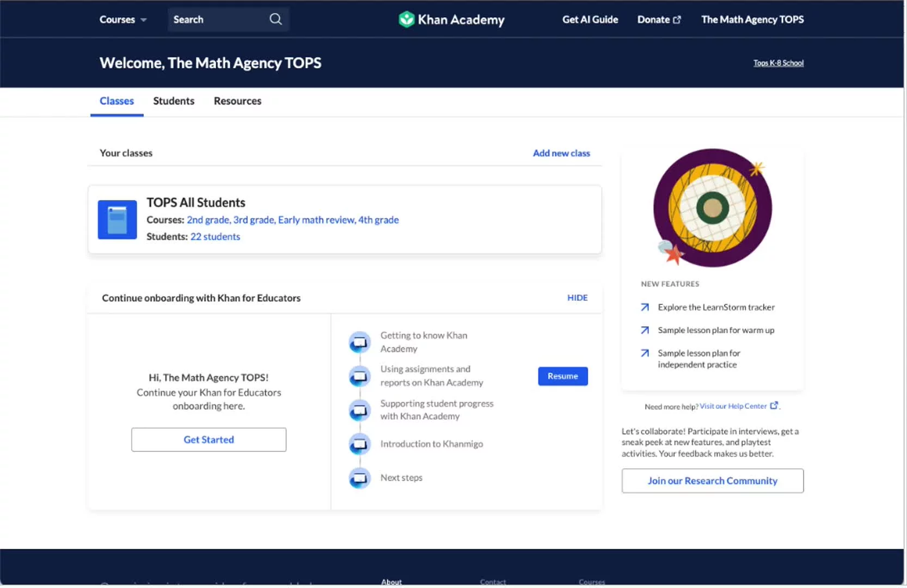Click arrow icon beside independent practice lesson plan
The width and height of the screenshot is (907, 588).
point(645,353)
